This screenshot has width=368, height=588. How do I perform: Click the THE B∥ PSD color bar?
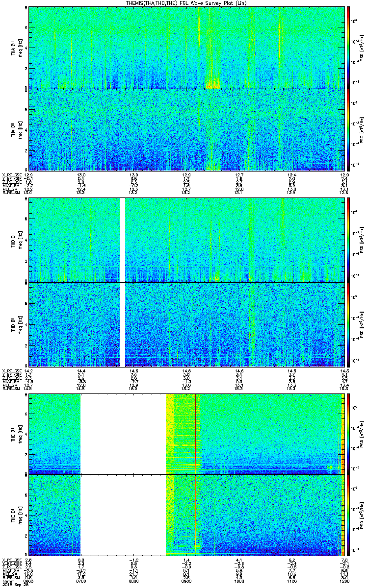click(x=347, y=514)
